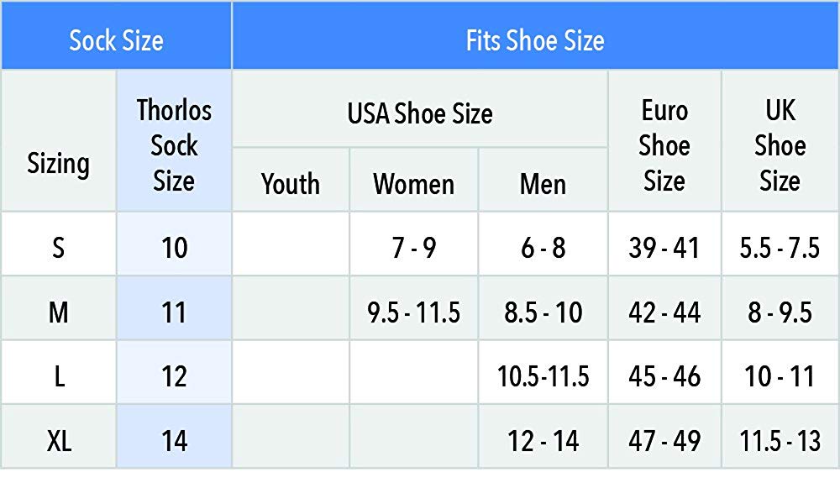This screenshot has height=504, width=840.
Task: Click UK 5.5 - 7.5 cell
Action: [x=780, y=244]
